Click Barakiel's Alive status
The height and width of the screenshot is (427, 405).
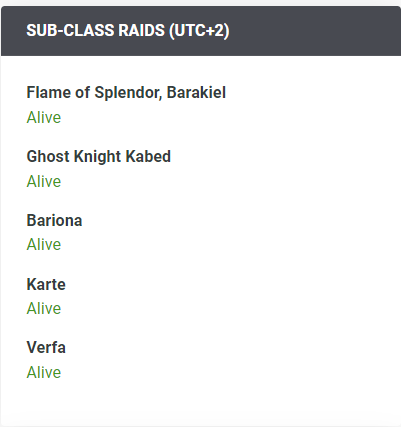pos(44,117)
